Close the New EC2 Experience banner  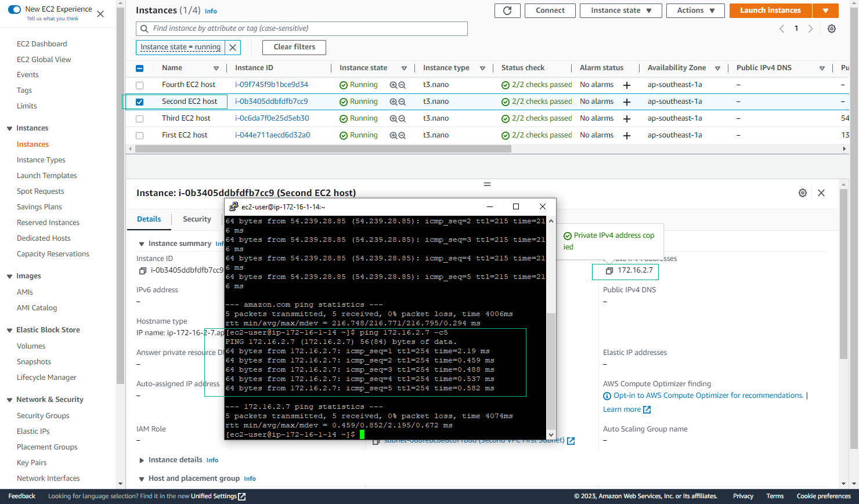[x=100, y=14]
